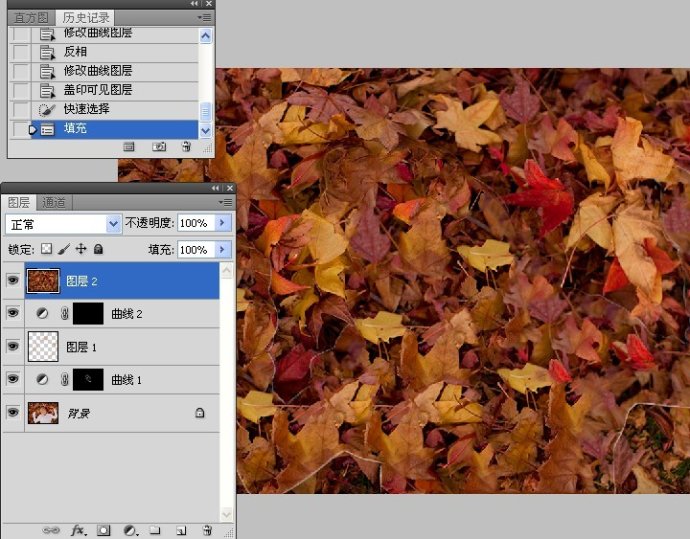Delete the current history state
Image resolution: width=690 pixels, height=539 pixels.
187,147
